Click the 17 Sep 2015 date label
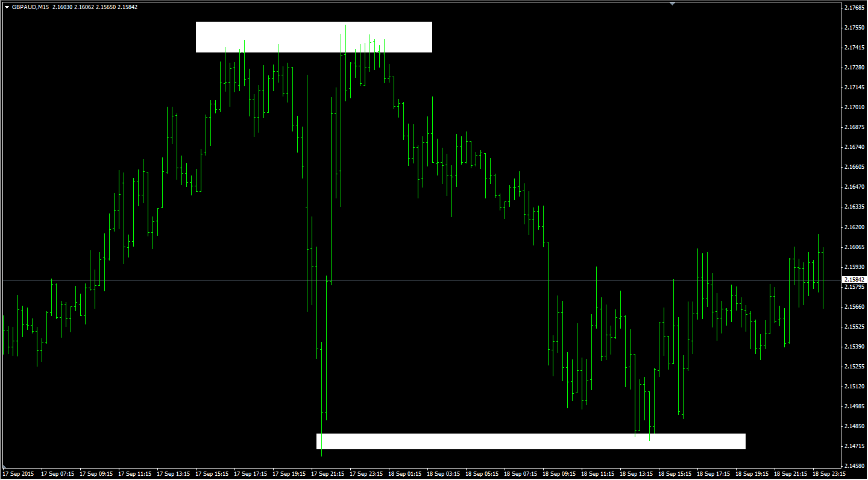Image resolution: width=868 pixels, height=480 pixels. tap(18, 474)
